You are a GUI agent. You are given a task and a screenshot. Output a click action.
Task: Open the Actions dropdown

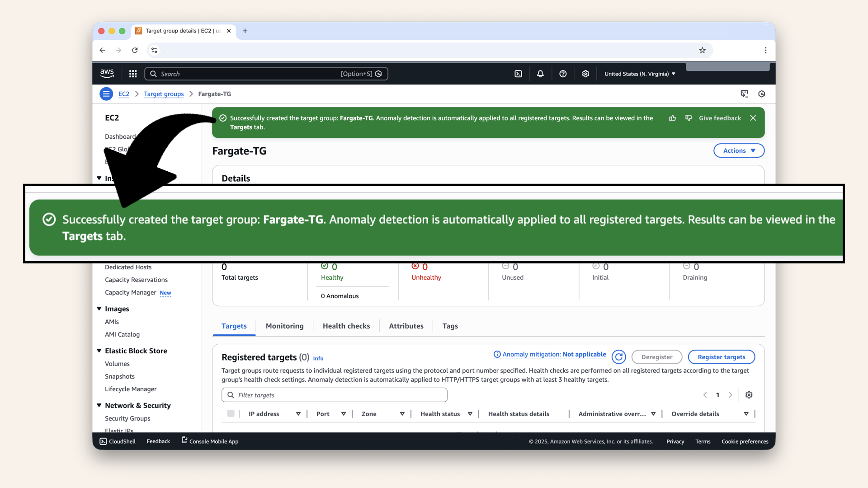739,150
